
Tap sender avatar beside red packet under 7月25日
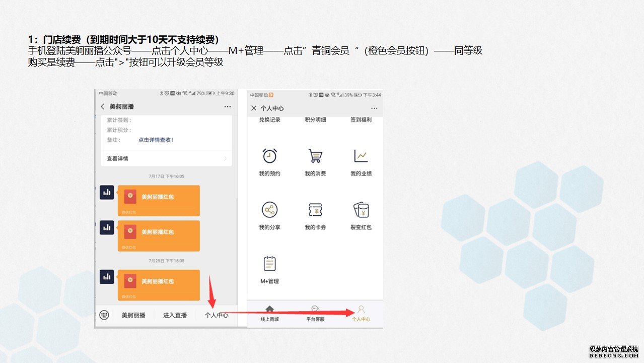[x=107, y=277]
